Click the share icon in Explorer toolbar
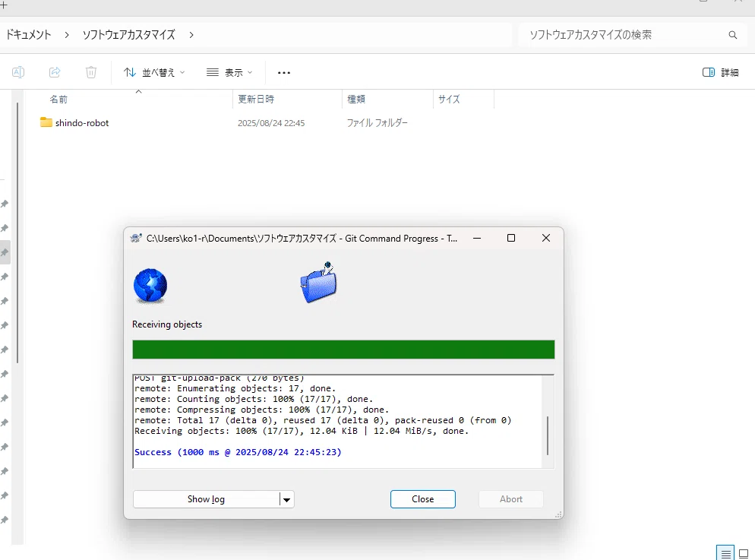The height and width of the screenshot is (560, 755). (x=55, y=72)
